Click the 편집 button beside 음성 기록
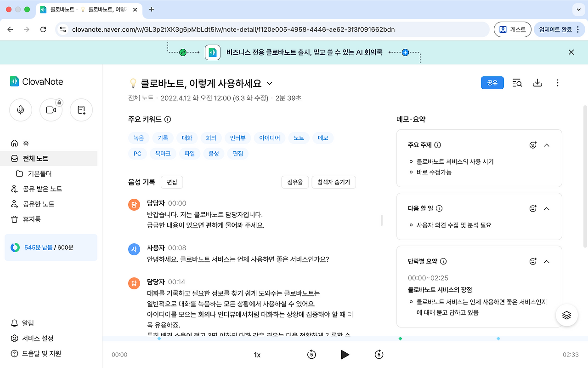The height and width of the screenshot is (368, 588). click(x=172, y=182)
